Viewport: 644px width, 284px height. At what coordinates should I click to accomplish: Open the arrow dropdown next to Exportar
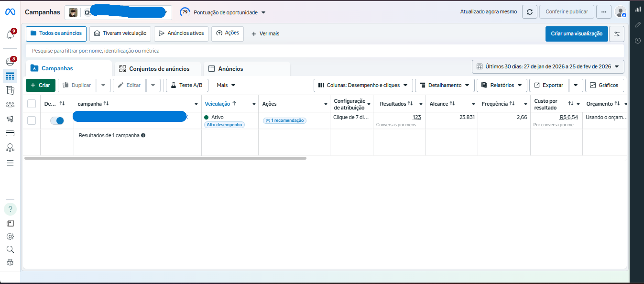(x=575, y=85)
